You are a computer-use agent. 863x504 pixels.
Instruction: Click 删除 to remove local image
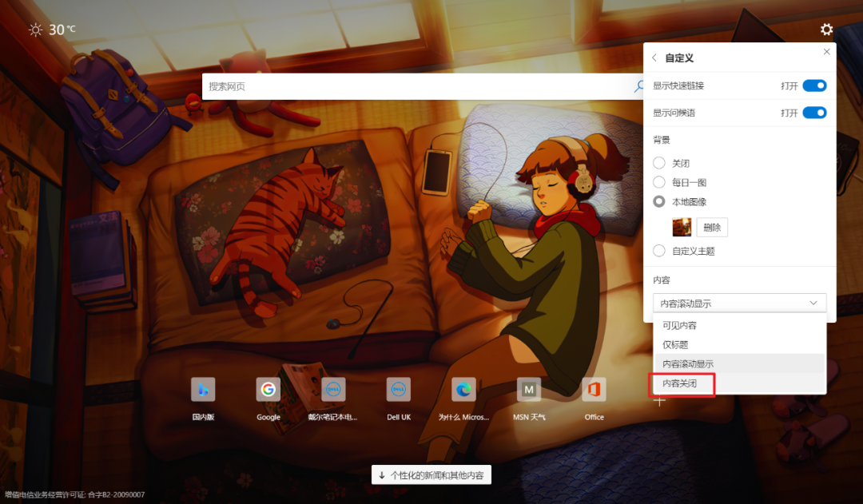(712, 228)
